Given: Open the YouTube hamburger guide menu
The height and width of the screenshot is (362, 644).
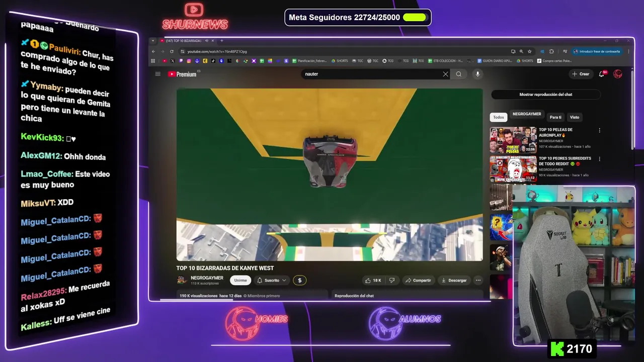Looking at the screenshot, I should pos(157,74).
